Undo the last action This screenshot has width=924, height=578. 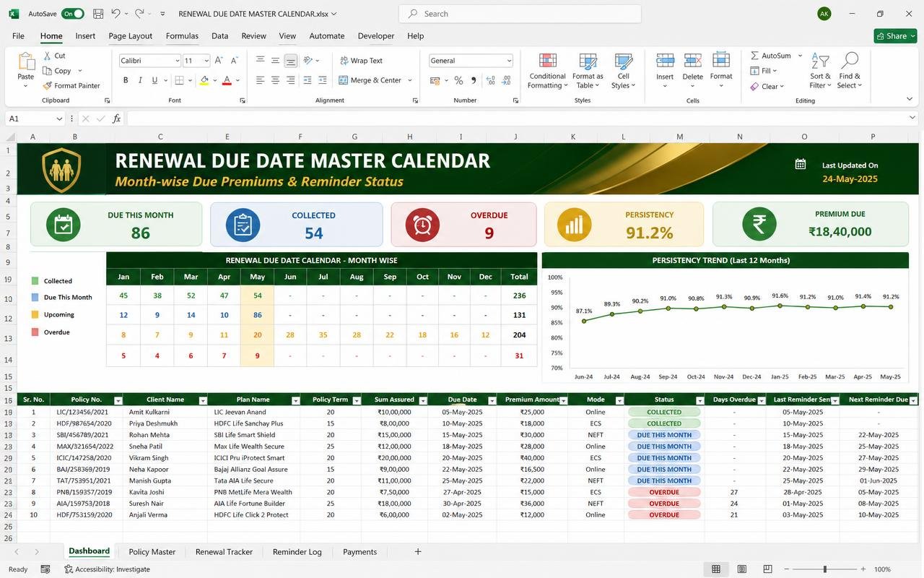coord(117,14)
